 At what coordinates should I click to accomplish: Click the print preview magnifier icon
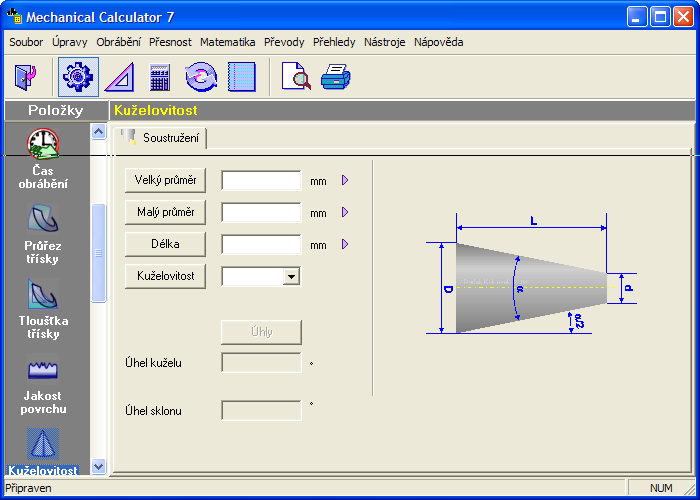pos(296,77)
